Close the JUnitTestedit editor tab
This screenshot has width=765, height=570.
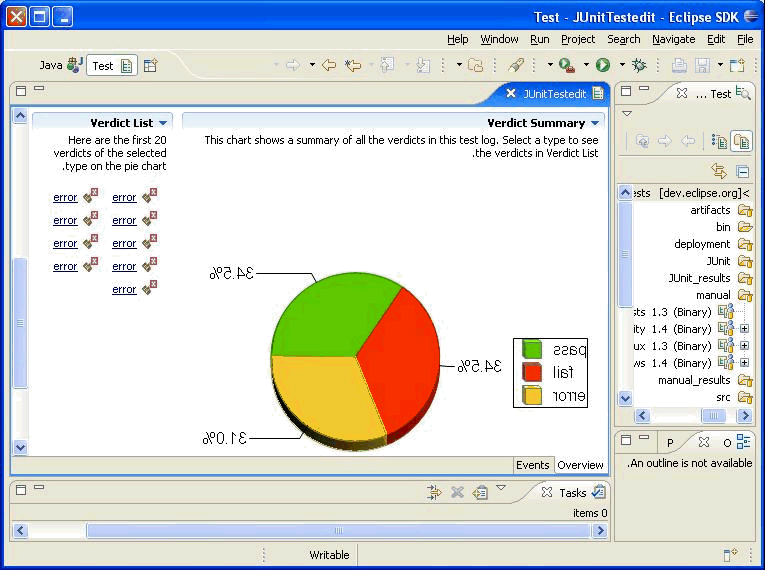[511, 93]
